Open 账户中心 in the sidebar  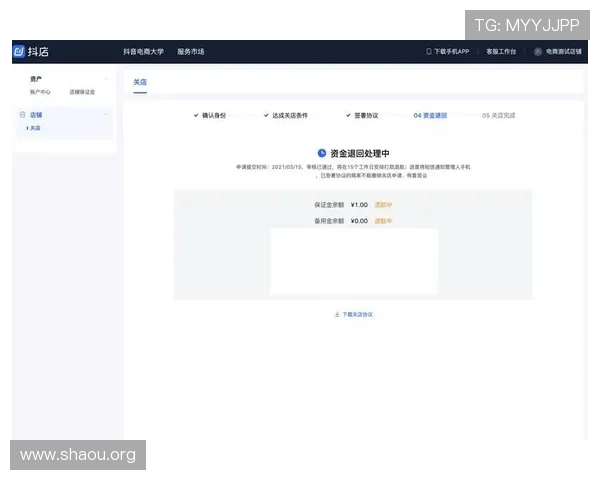(40, 92)
